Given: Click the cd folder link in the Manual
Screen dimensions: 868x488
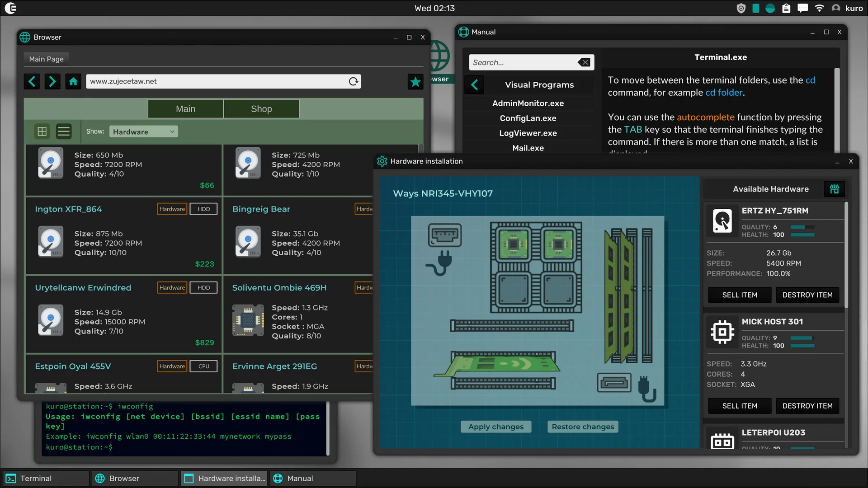Looking at the screenshot, I should pyautogui.click(x=724, y=92).
